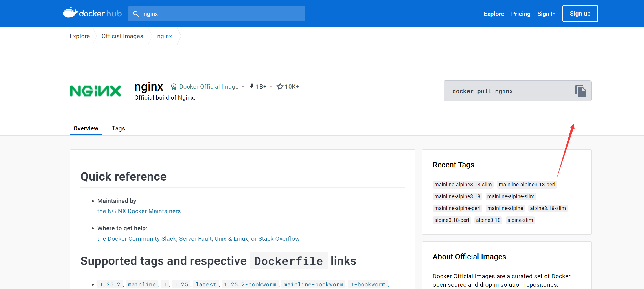The image size is (644, 289).
Task: Open the 1-bookworm tag link
Action: click(368, 284)
